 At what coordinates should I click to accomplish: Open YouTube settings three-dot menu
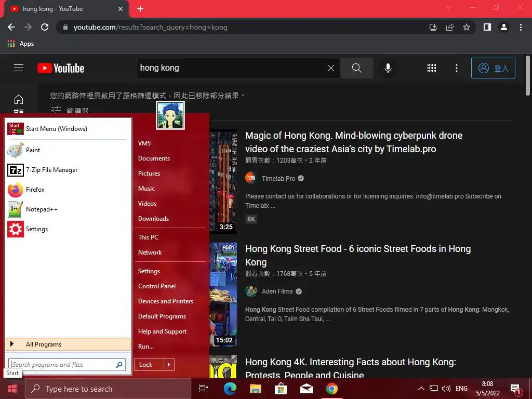click(x=457, y=68)
